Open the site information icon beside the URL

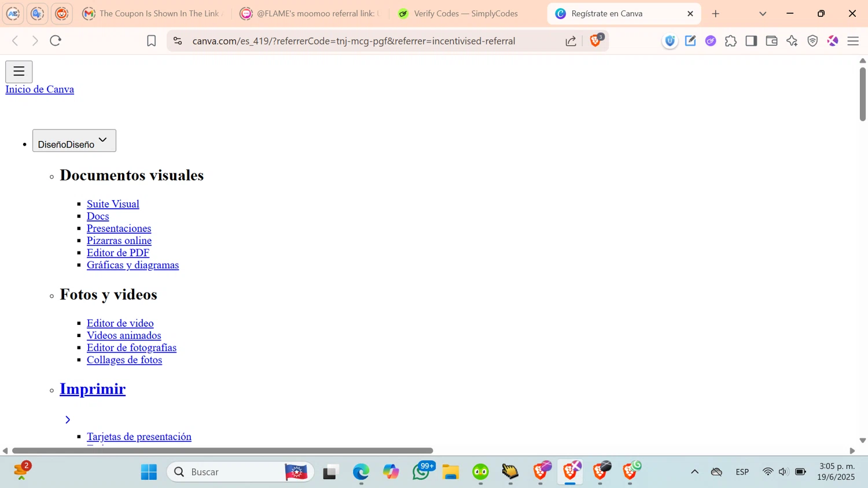click(178, 41)
